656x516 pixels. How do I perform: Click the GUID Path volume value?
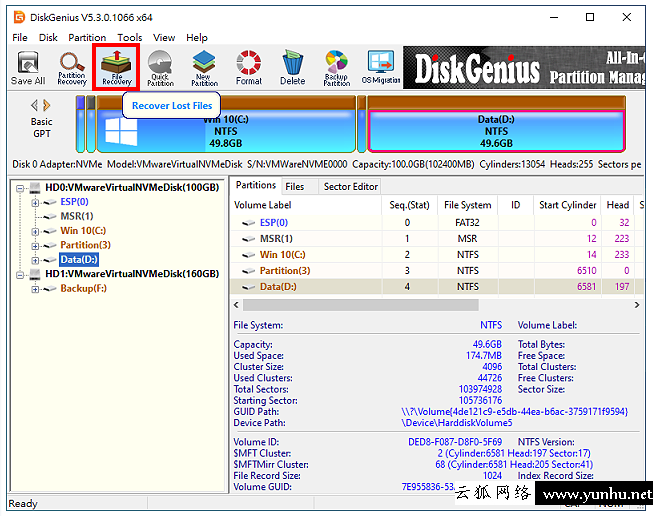514,412
